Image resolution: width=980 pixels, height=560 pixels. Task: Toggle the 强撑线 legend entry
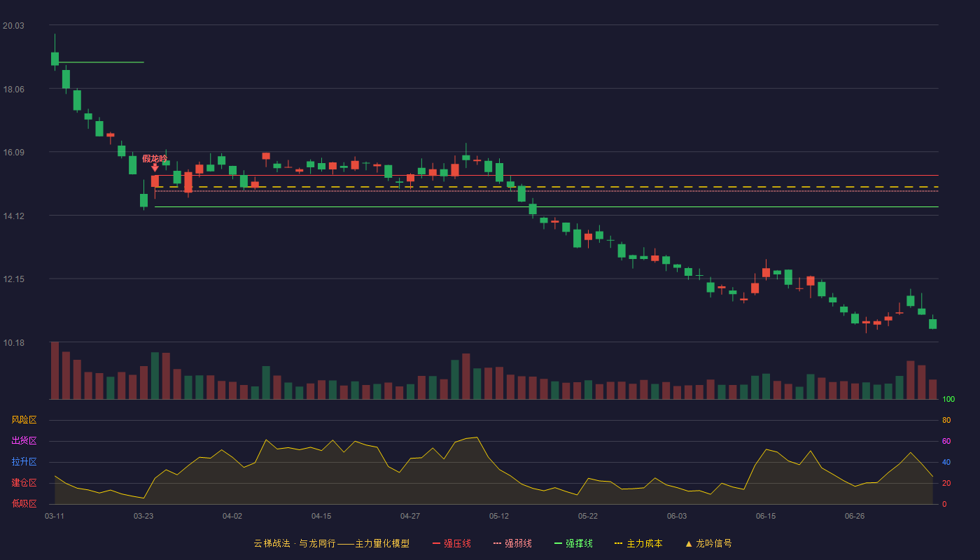(573, 543)
